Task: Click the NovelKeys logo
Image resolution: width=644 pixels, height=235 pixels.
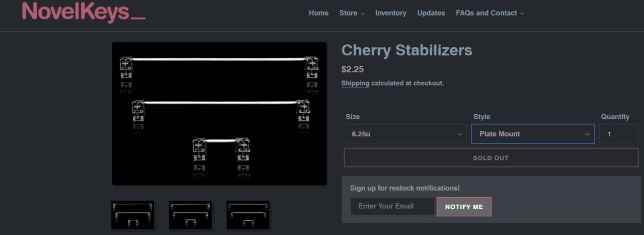Action: tap(84, 12)
